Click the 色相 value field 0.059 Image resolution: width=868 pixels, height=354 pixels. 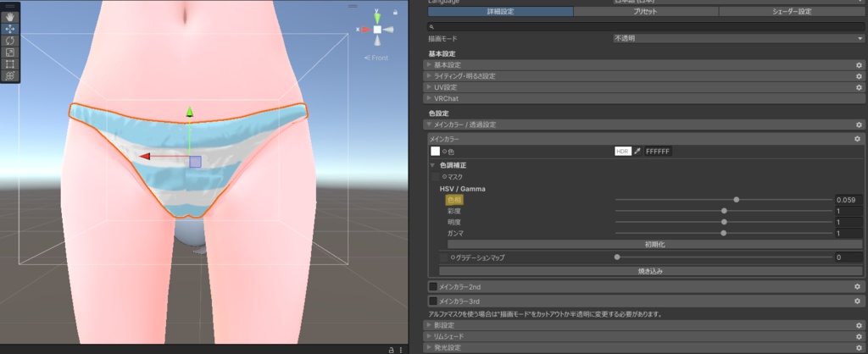(848, 200)
